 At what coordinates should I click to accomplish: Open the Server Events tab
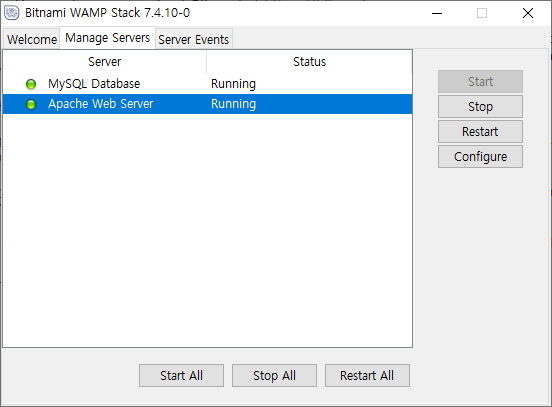193,39
